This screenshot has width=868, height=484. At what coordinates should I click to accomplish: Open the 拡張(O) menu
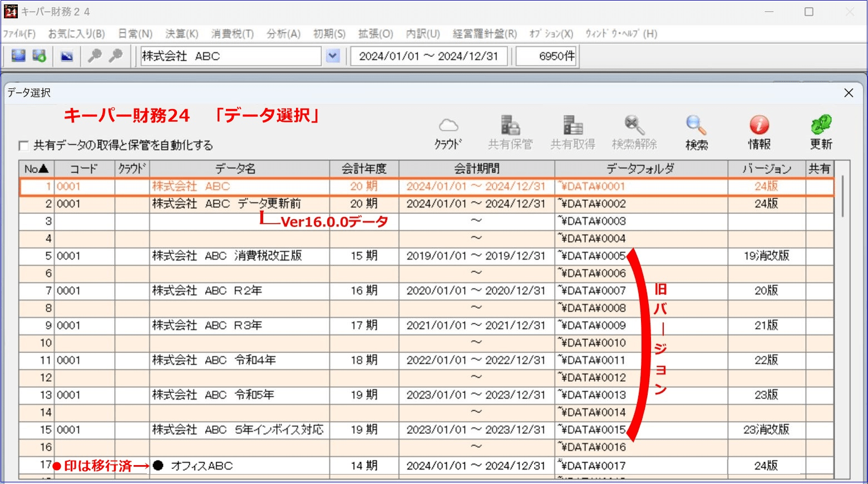(376, 34)
